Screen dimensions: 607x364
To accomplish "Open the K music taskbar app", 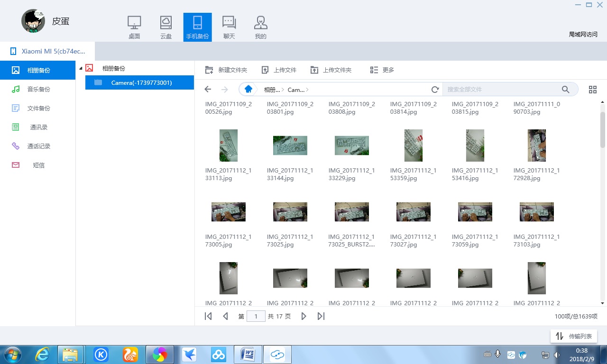I will (101, 355).
